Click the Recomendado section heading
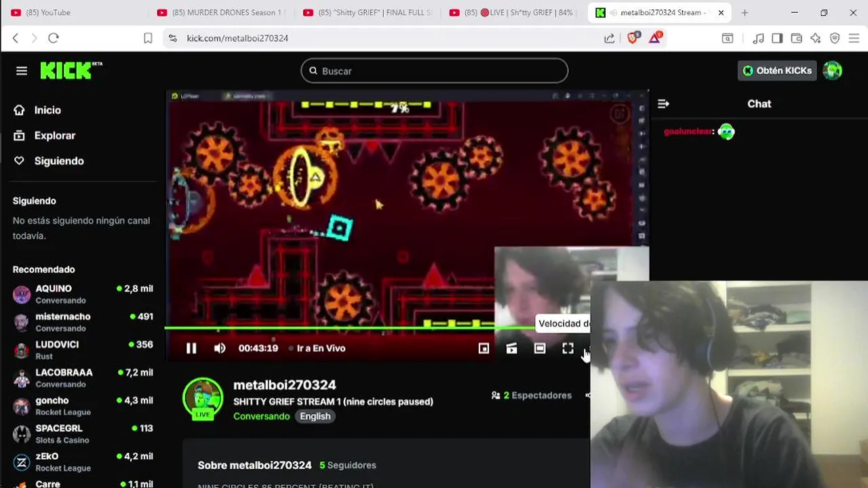 coord(43,269)
